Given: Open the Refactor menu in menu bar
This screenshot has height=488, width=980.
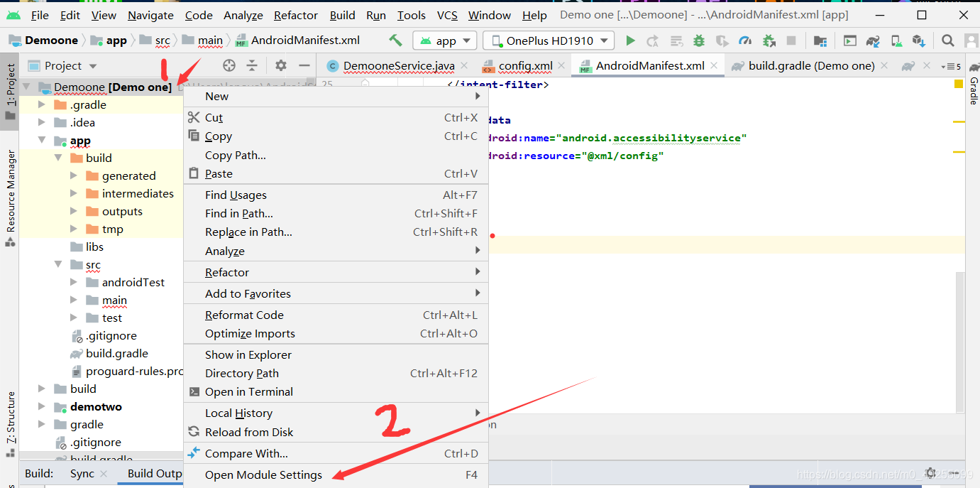Looking at the screenshot, I should tap(295, 15).
